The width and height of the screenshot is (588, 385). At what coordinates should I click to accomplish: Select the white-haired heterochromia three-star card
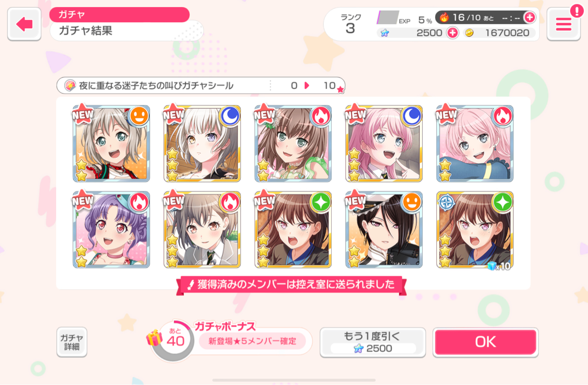[202, 144]
